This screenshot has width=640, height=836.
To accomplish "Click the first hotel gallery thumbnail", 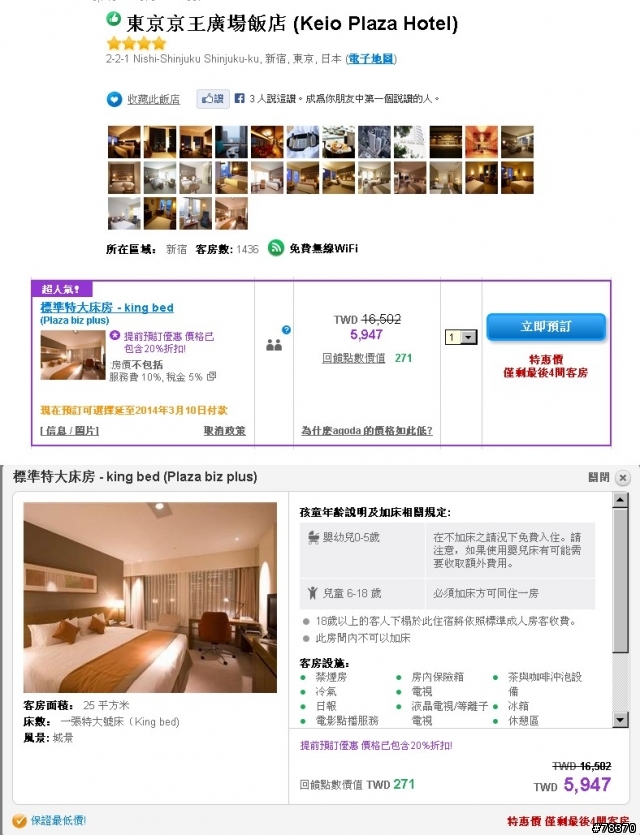I will pos(124,142).
